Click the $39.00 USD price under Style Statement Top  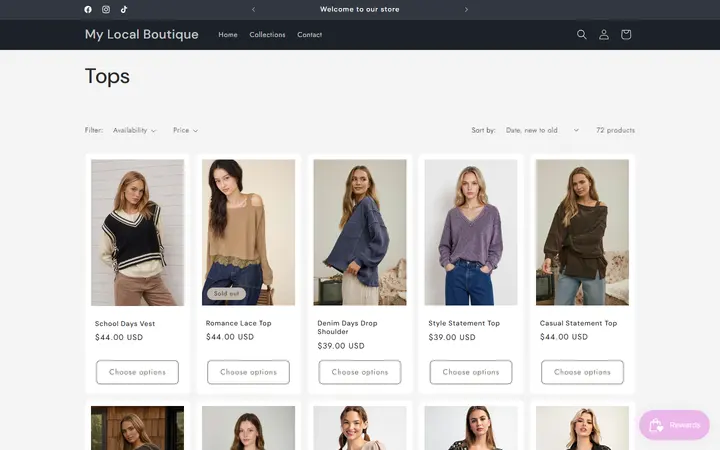[452, 337]
